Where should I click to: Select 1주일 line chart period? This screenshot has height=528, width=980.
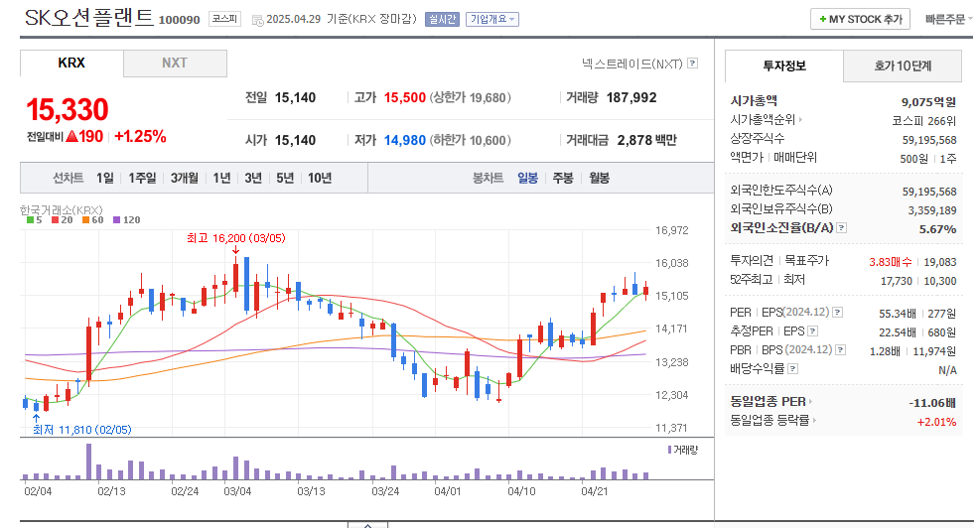142,178
